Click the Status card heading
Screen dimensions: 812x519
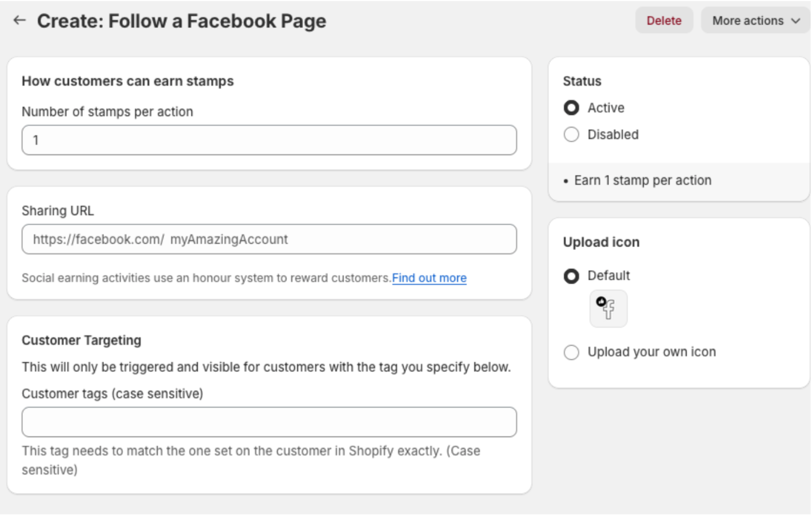[582, 81]
